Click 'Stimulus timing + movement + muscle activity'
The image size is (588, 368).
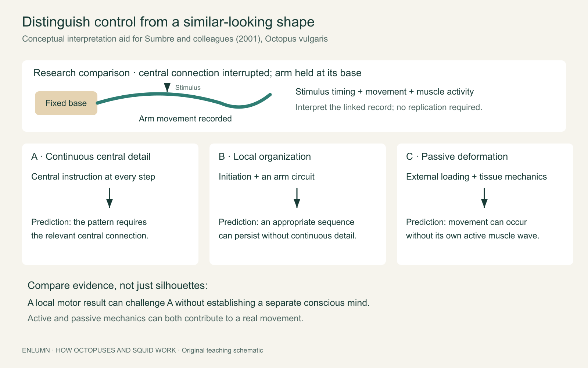[x=385, y=92]
